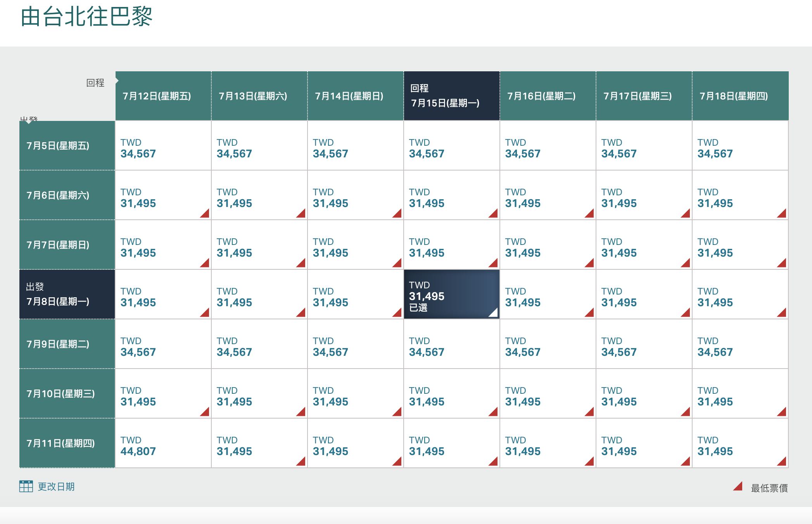Select return date 7月18日(星期四) column header
The height and width of the screenshot is (524, 812).
pos(740,96)
